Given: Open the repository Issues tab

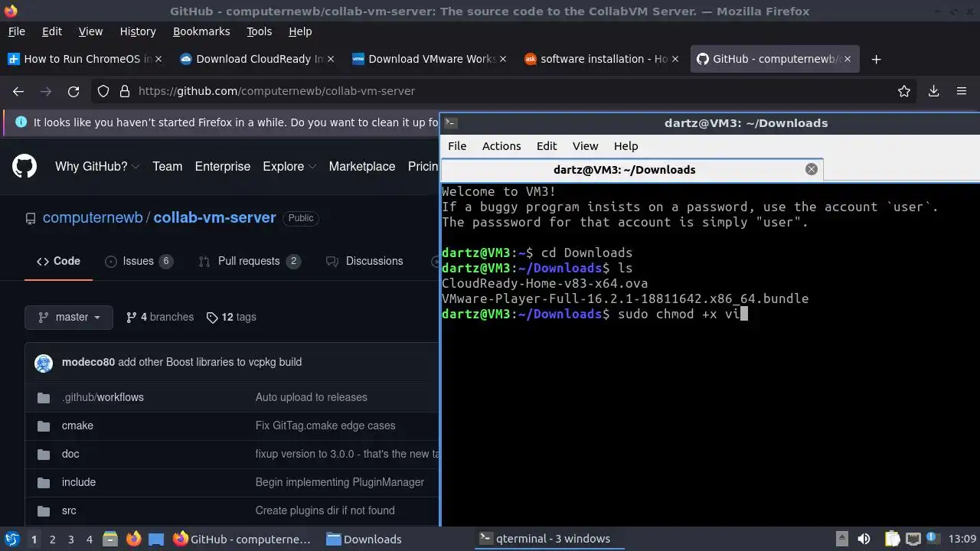Looking at the screenshot, I should pos(139,261).
